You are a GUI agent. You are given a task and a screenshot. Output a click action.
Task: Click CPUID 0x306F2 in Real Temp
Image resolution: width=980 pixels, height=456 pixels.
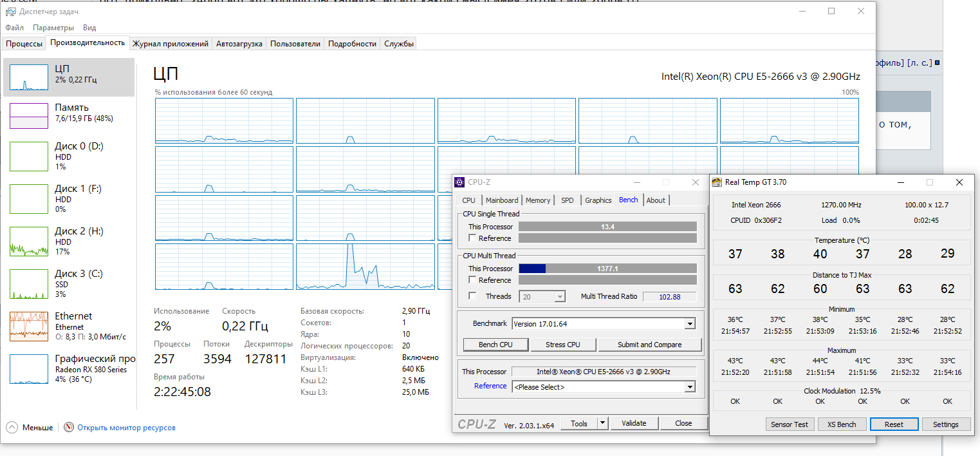pos(755,220)
